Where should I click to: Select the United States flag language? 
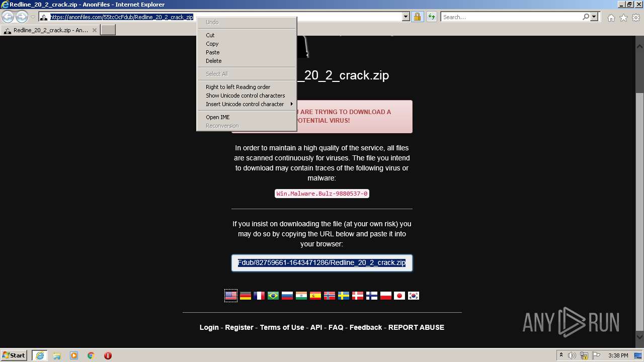click(x=231, y=296)
